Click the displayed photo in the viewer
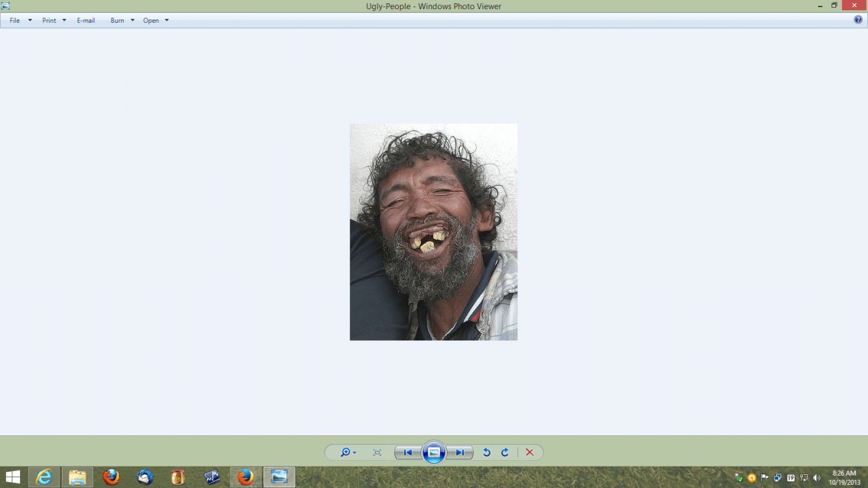Screen dimensions: 868x488 point(433,232)
